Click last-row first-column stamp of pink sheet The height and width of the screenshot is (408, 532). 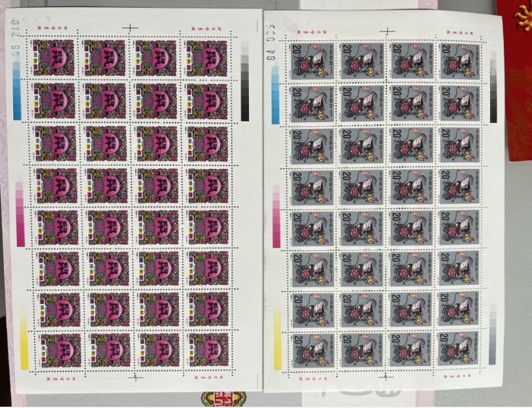60,350
